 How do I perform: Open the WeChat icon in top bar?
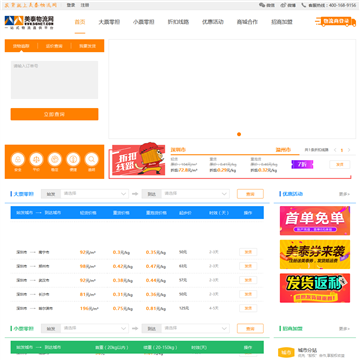click(262, 5)
